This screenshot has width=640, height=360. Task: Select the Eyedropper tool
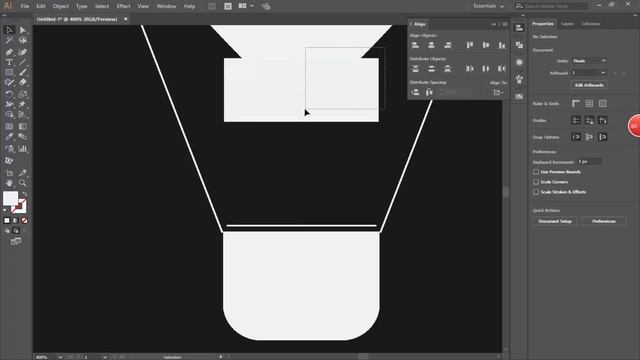pos(9,137)
